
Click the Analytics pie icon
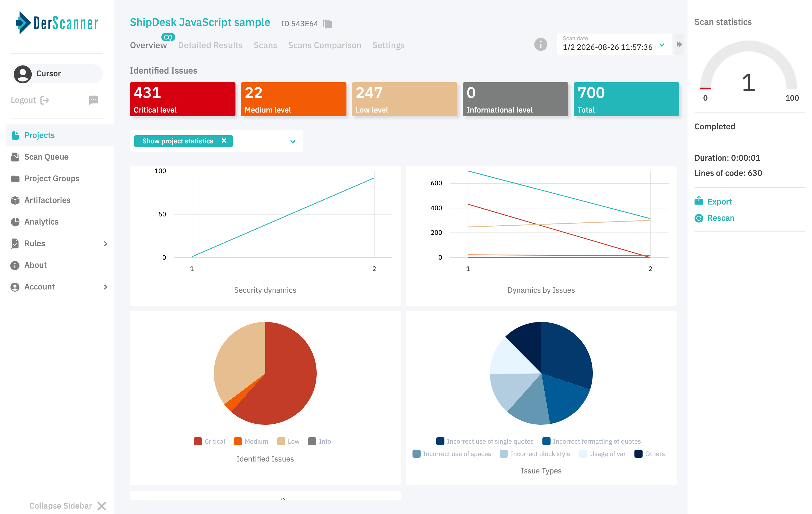click(15, 222)
